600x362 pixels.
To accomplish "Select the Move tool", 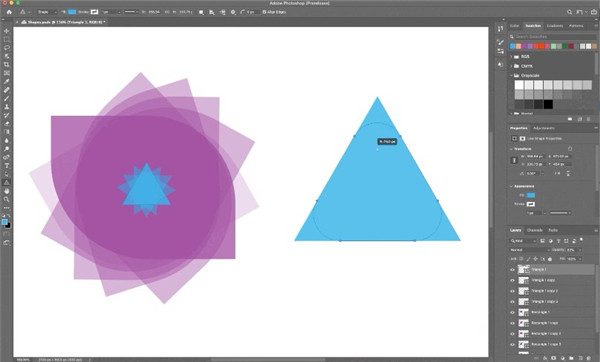I will coord(7,31).
